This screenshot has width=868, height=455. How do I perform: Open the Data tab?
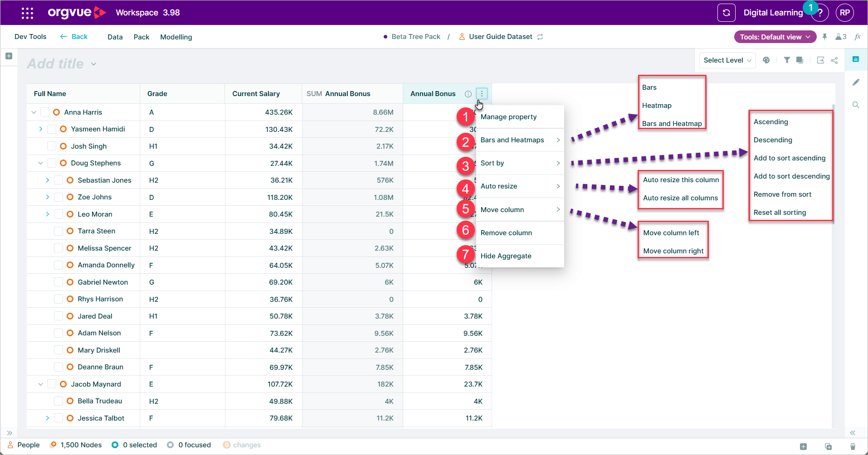pyautogui.click(x=115, y=37)
